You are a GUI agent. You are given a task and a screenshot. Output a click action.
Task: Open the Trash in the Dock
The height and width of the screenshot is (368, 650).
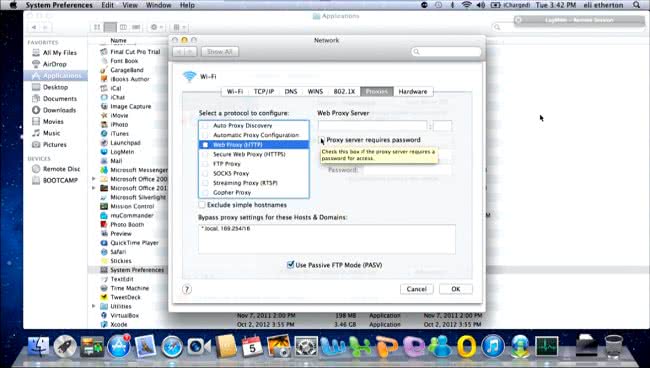[614, 346]
